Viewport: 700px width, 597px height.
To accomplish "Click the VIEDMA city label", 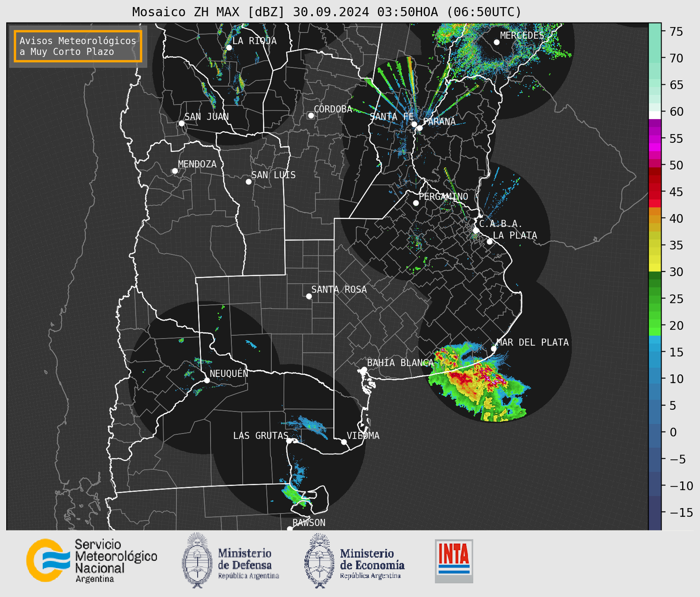I will tap(363, 436).
